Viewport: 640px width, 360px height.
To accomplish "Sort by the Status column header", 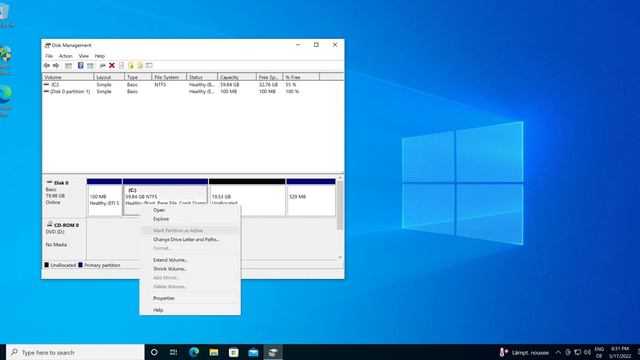I will click(x=202, y=77).
